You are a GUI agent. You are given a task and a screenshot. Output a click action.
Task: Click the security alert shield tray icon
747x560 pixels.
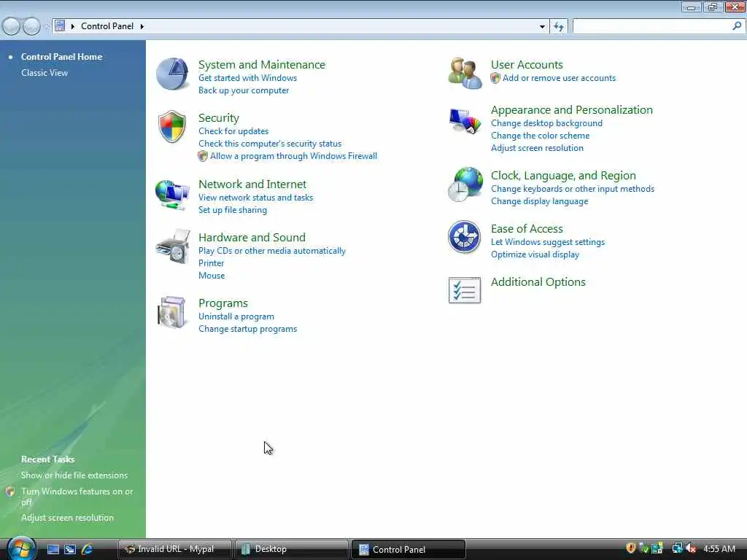631,548
